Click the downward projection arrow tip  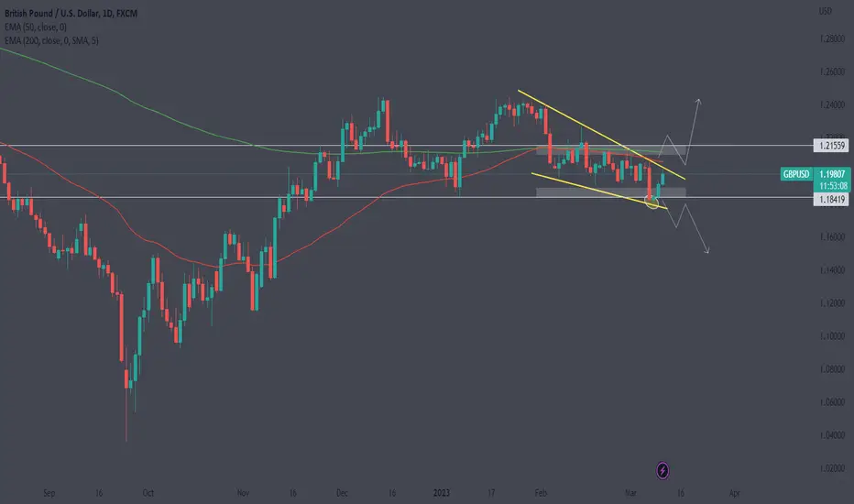point(707,251)
